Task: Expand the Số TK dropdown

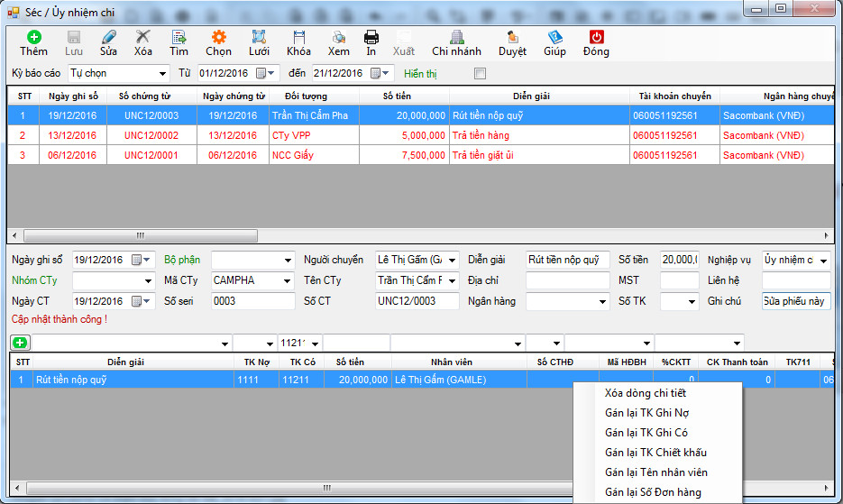Action: point(692,302)
